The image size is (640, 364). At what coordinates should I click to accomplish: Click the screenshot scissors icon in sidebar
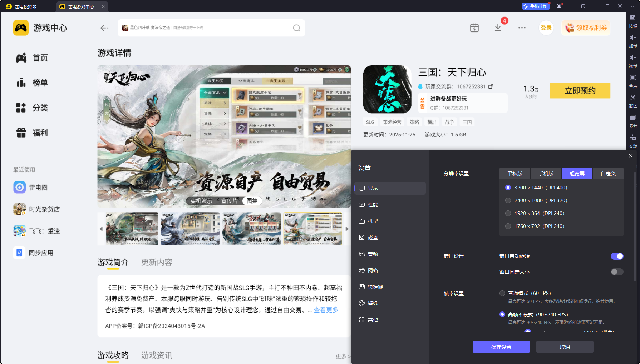[632, 98]
